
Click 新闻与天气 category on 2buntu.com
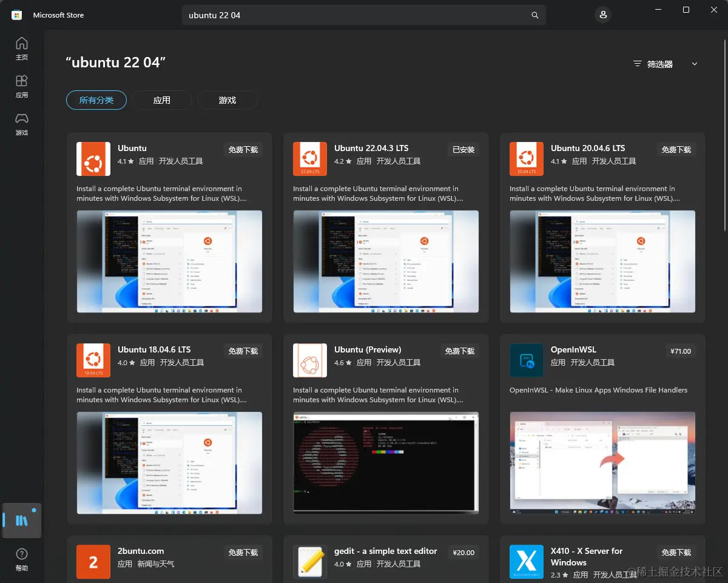coord(156,564)
